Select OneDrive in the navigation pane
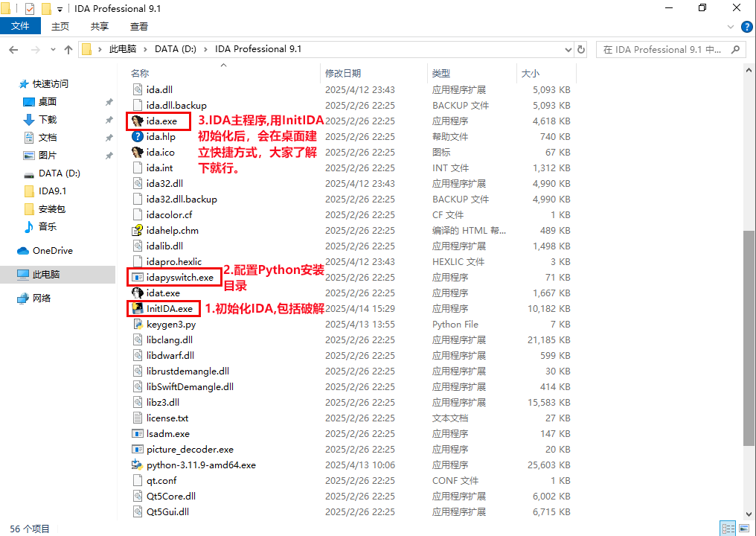The height and width of the screenshot is (536, 756). tap(53, 250)
